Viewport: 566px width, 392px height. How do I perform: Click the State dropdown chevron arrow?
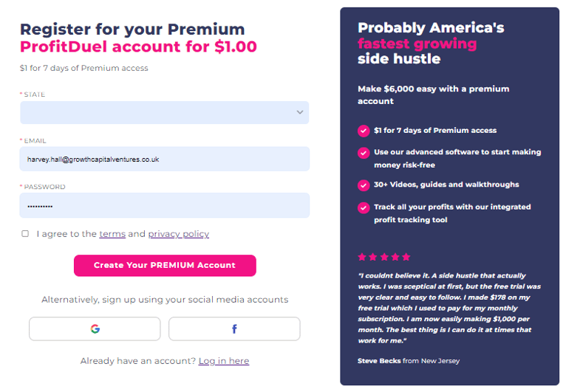tap(299, 112)
